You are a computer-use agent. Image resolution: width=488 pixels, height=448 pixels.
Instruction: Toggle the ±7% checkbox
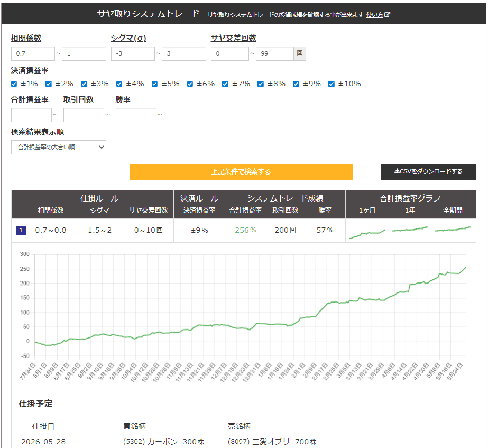tap(225, 84)
